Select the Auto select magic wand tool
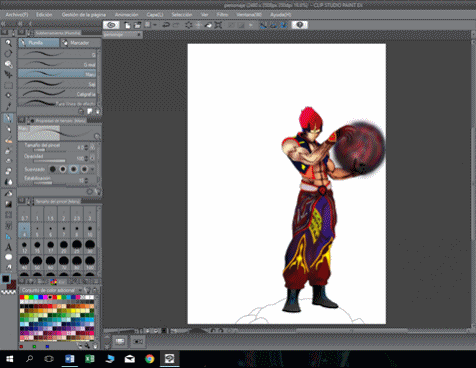Image resolution: width=476 pixels, height=368 pixels. pyautogui.click(x=8, y=95)
